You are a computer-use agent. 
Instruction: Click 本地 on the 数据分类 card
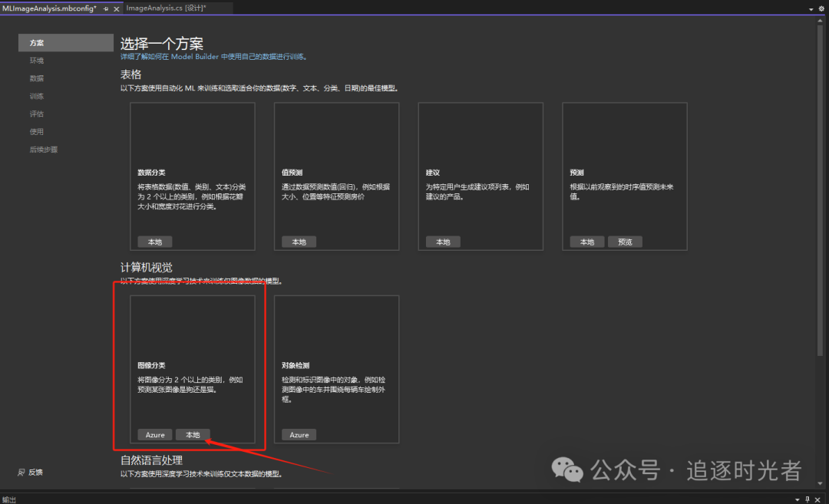pos(155,242)
